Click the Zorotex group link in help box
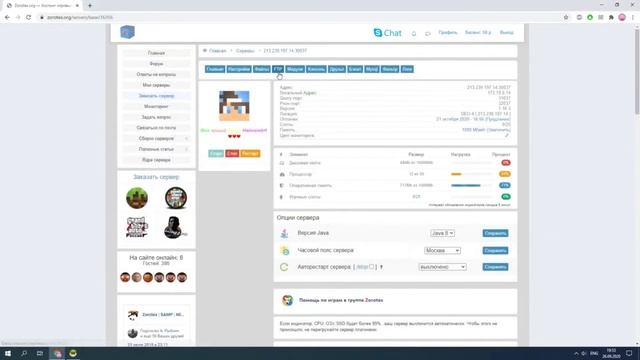The image size is (640, 360). 374,300
